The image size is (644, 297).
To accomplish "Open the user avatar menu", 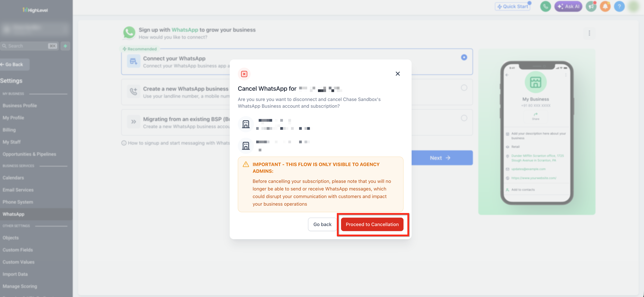I will (634, 7).
